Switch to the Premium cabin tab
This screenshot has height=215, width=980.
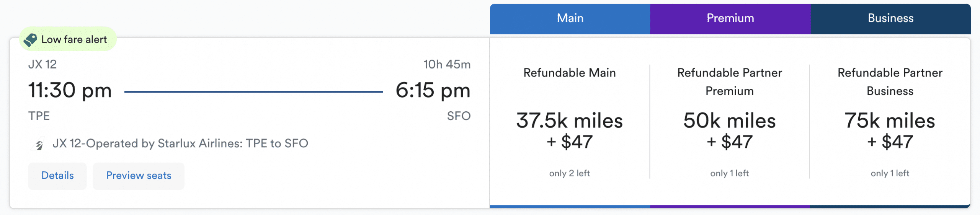(x=730, y=18)
